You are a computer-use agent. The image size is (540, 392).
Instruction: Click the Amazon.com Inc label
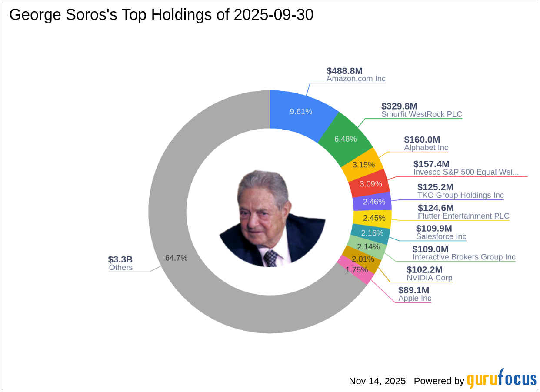click(x=356, y=79)
